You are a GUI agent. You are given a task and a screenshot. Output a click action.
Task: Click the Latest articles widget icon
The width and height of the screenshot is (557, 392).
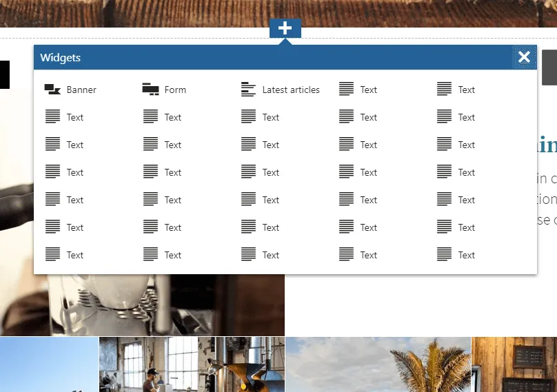pos(248,90)
